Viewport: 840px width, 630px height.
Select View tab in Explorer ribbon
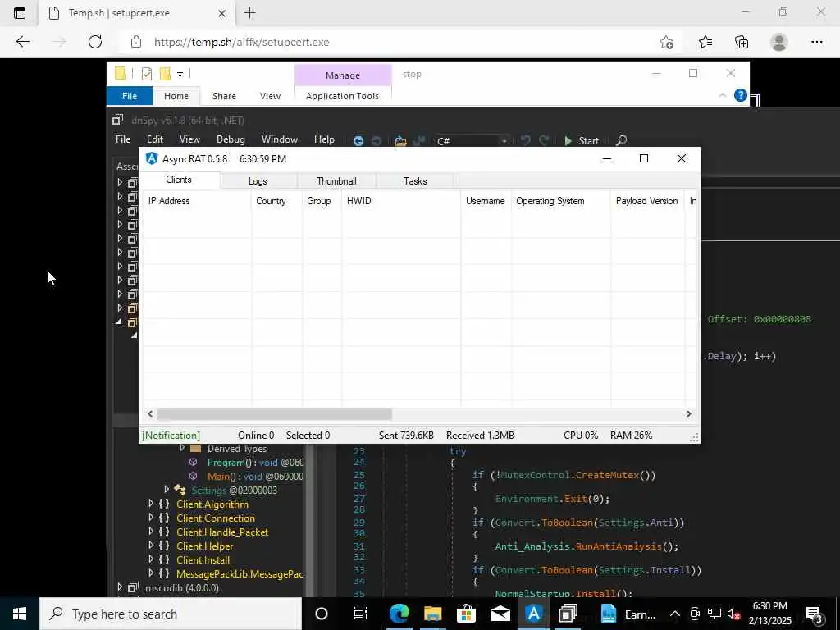click(x=270, y=96)
